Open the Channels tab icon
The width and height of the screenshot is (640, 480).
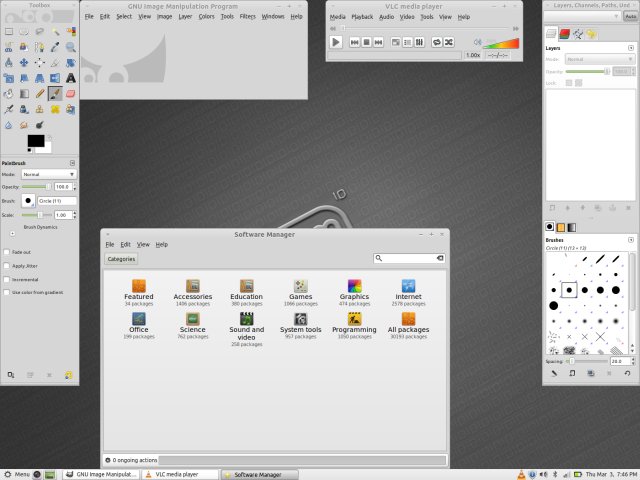(x=564, y=34)
